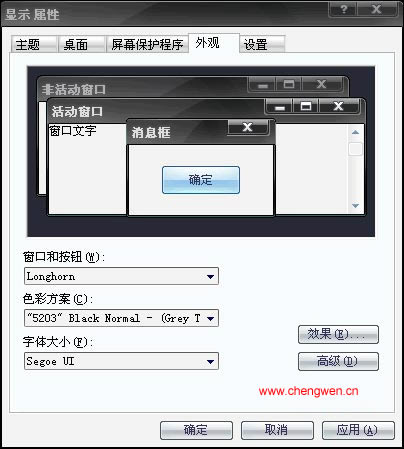Click inactive window preview maximize icon
Viewport: 404px width, 449px height.
point(289,84)
